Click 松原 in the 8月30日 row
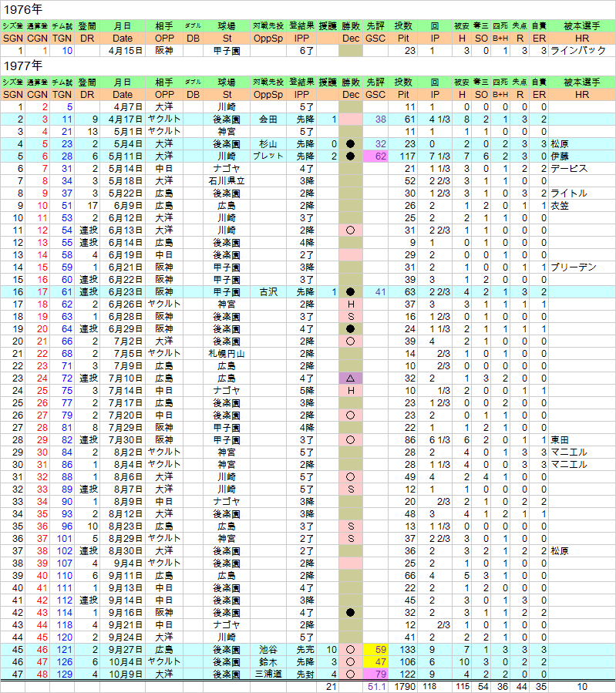616x693 pixels. coord(560,551)
